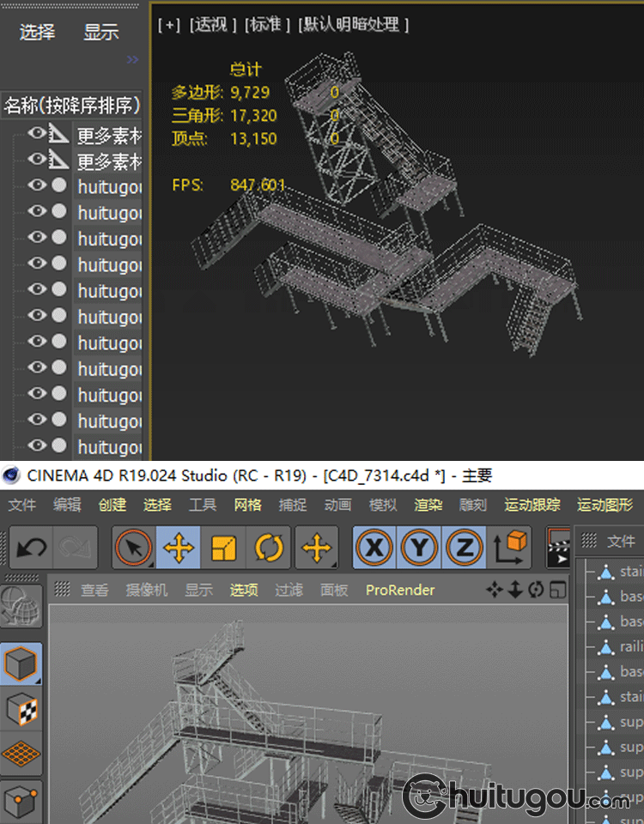Select the Live Selection arrow tool
Image resolution: width=644 pixels, height=824 pixels.
pyautogui.click(x=134, y=548)
